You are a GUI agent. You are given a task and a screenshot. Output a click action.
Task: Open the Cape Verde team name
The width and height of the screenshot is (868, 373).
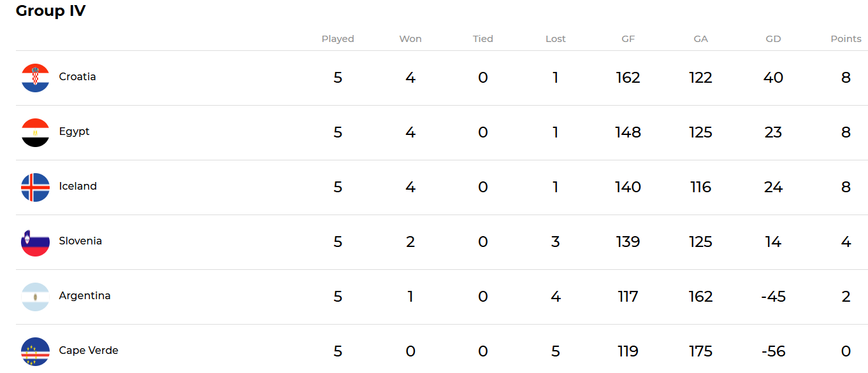(89, 351)
